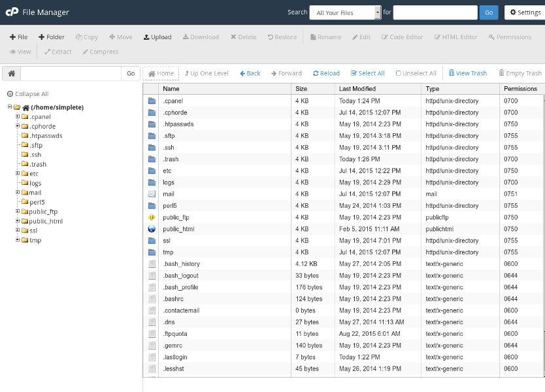Click the mail envelope icon in list
This screenshot has width=545, height=392.
(152, 194)
